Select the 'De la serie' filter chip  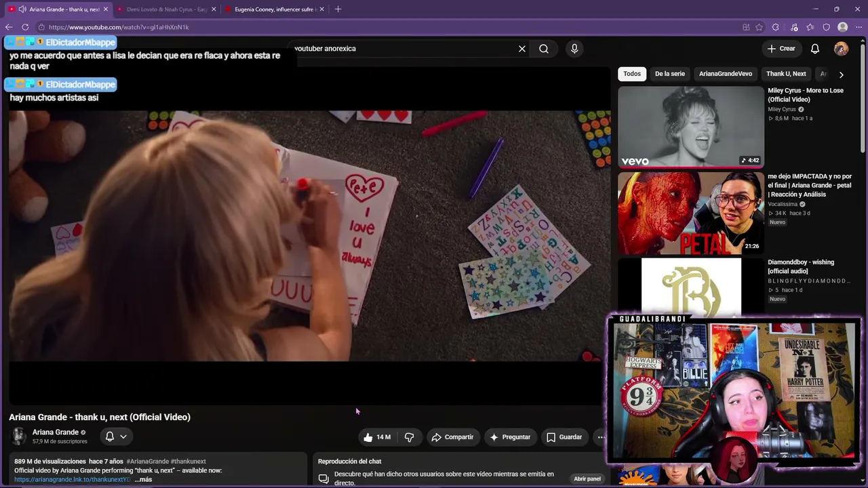coord(670,74)
